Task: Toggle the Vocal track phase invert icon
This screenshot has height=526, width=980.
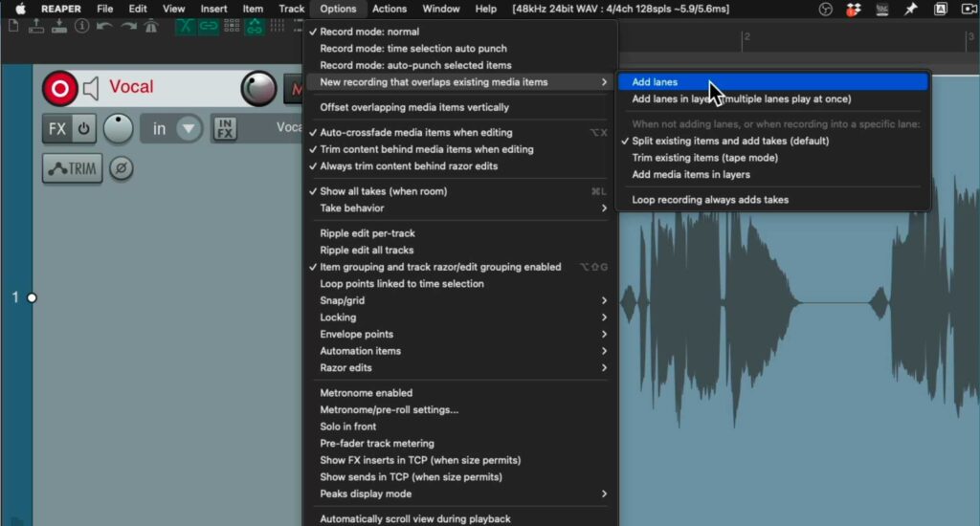Action: [x=122, y=168]
